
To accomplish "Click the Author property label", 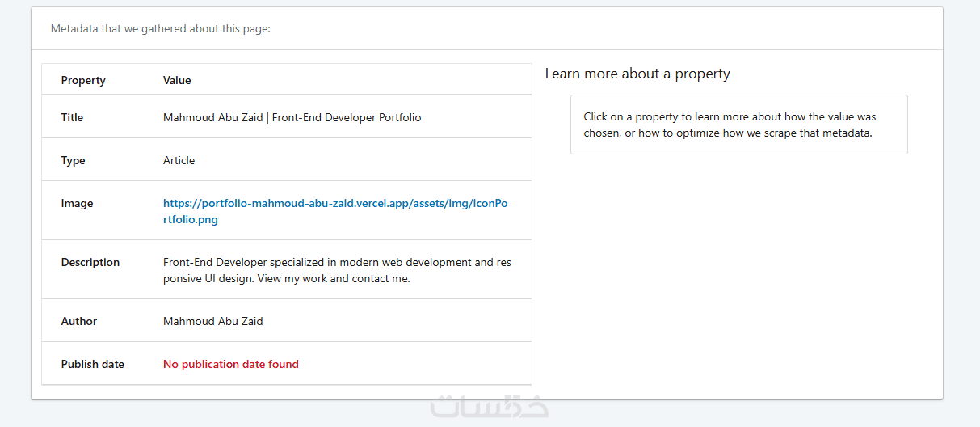I will (78, 321).
